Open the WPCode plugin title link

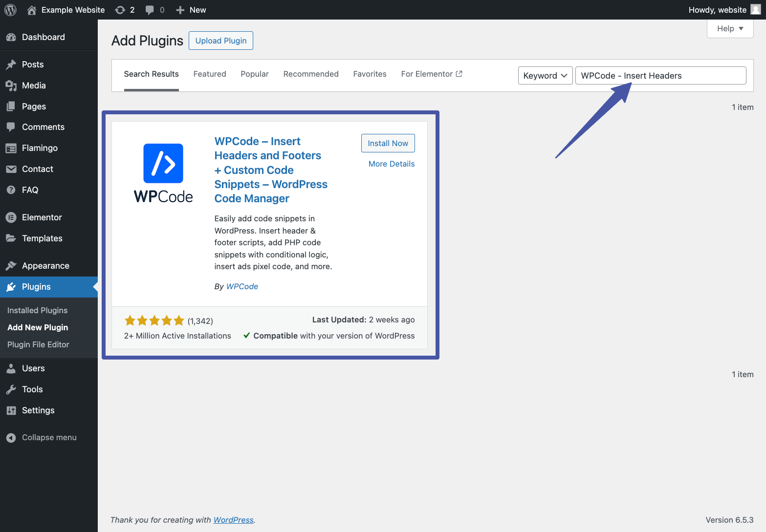(x=271, y=170)
